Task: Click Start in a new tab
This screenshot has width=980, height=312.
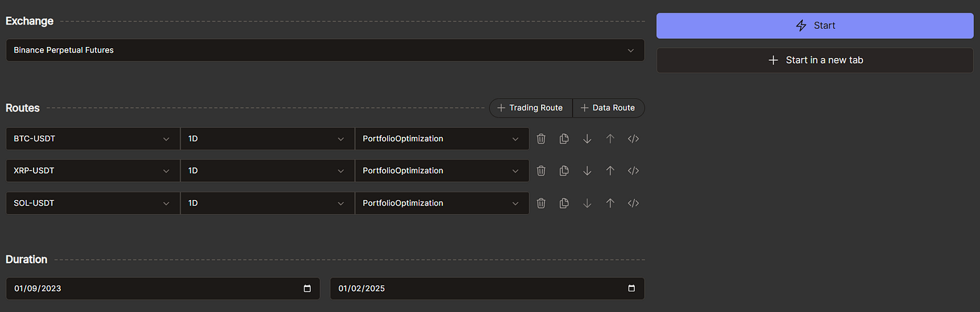Action: point(815,60)
